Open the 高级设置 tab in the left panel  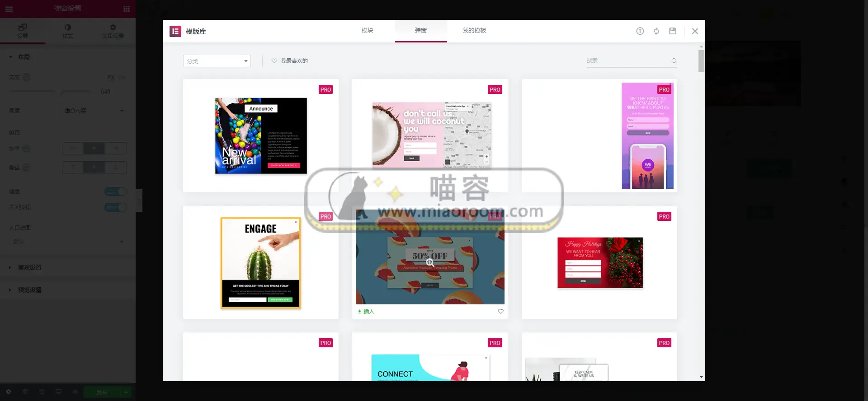tap(113, 31)
